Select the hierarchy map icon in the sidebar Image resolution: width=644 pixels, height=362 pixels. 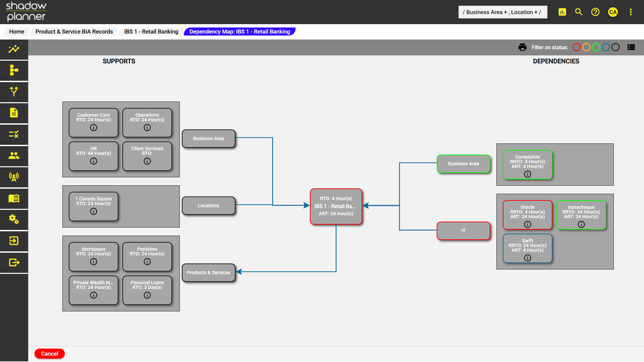[x=14, y=71]
